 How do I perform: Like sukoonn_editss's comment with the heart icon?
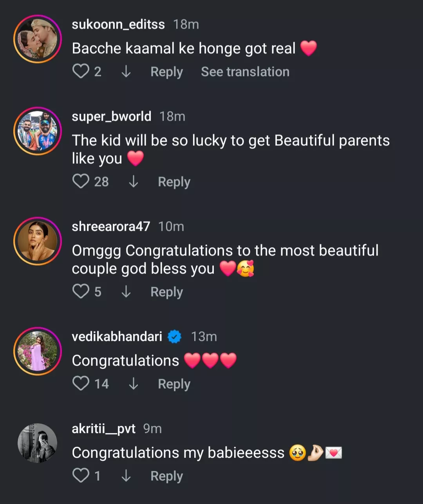pyautogui.click(x=81, y=71)
